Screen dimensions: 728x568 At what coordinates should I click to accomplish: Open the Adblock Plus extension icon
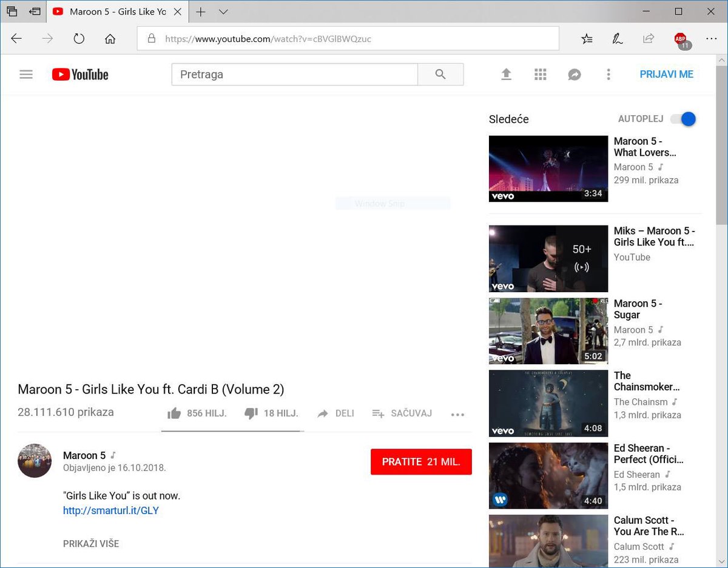(681, 40)
